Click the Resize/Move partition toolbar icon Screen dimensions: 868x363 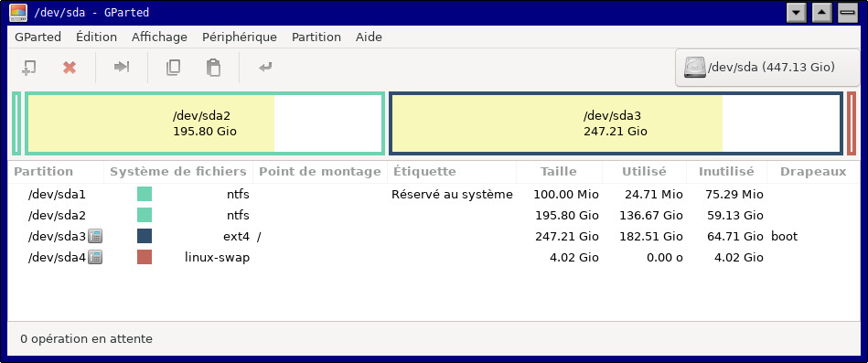(122, 68)
